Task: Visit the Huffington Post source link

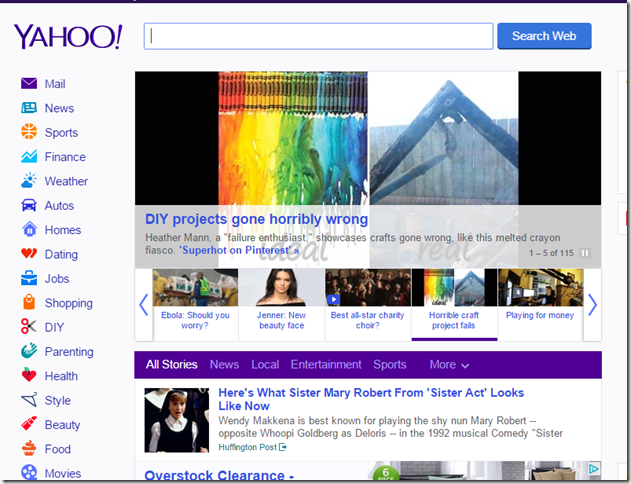Action: tap(247, 447)
